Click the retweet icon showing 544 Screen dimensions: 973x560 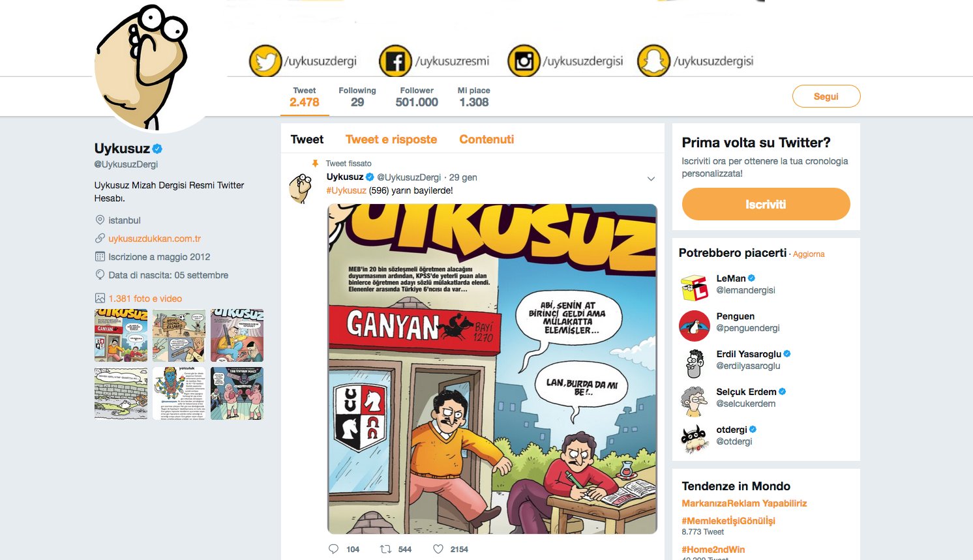pos(385,549)
